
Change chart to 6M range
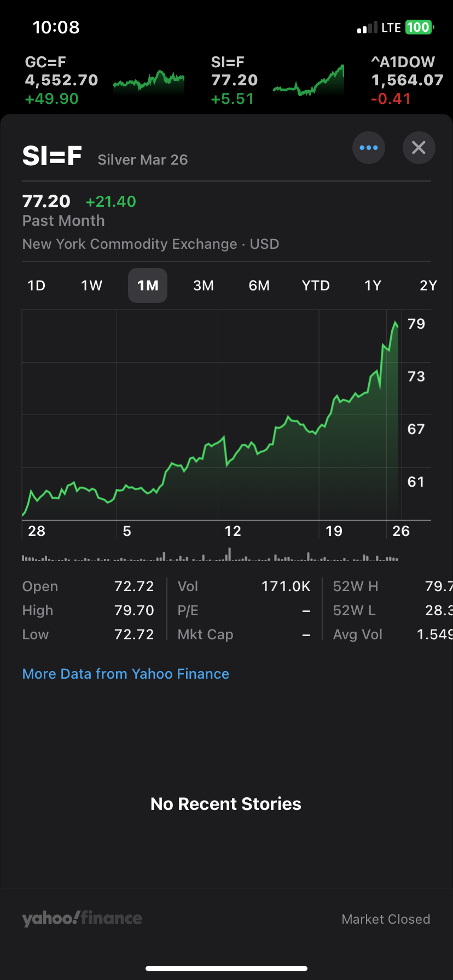point(259,285)
